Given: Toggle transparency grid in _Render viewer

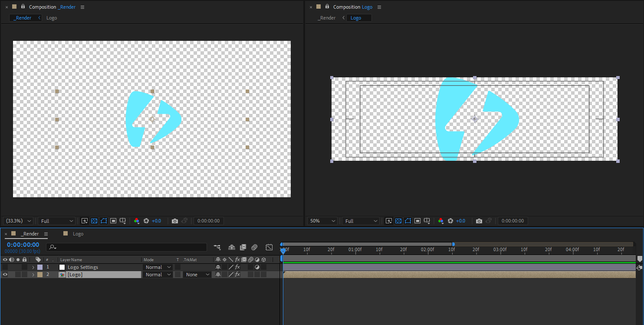Looking at the screenshot, I should click(x=94, y=221).
